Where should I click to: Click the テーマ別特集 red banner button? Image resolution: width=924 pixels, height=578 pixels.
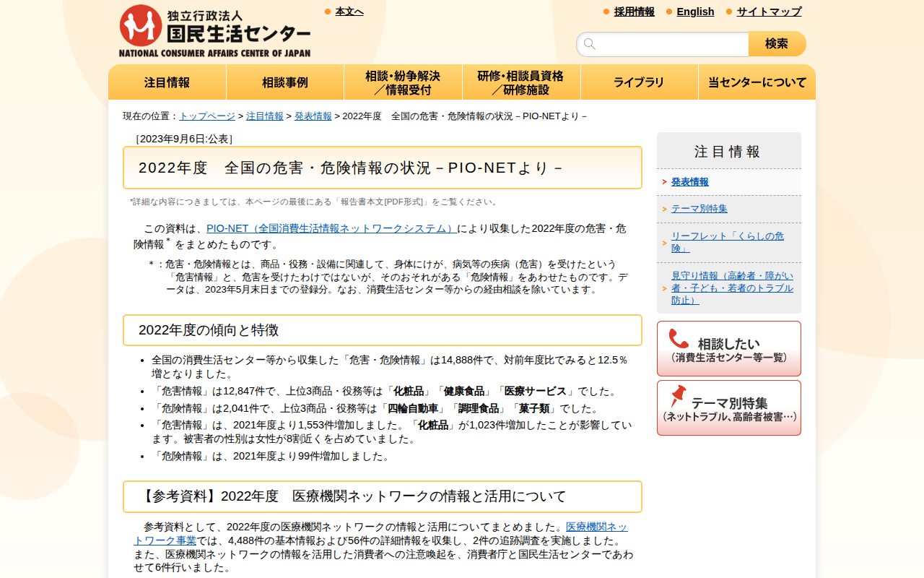coord(729,407)
